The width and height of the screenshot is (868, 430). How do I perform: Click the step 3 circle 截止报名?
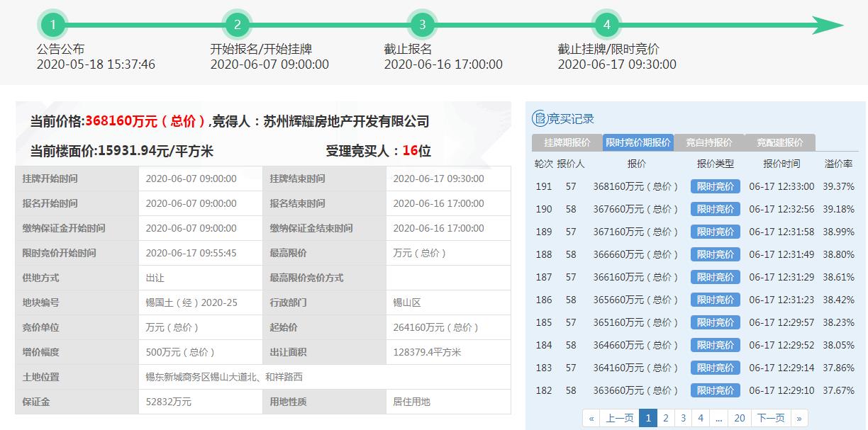coord(422,26)
